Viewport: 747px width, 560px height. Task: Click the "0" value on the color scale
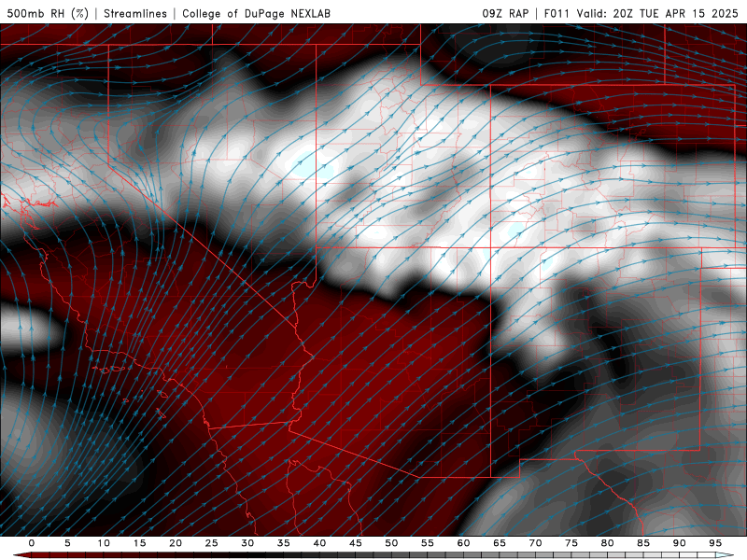(32, 543)
